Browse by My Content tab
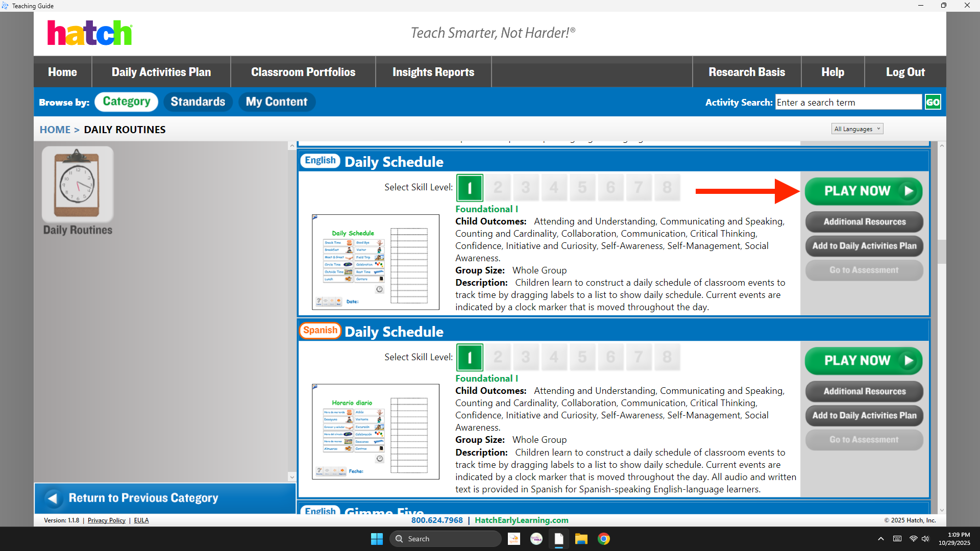Viewport: 980px width, 551px height. (x=277, y=102)
